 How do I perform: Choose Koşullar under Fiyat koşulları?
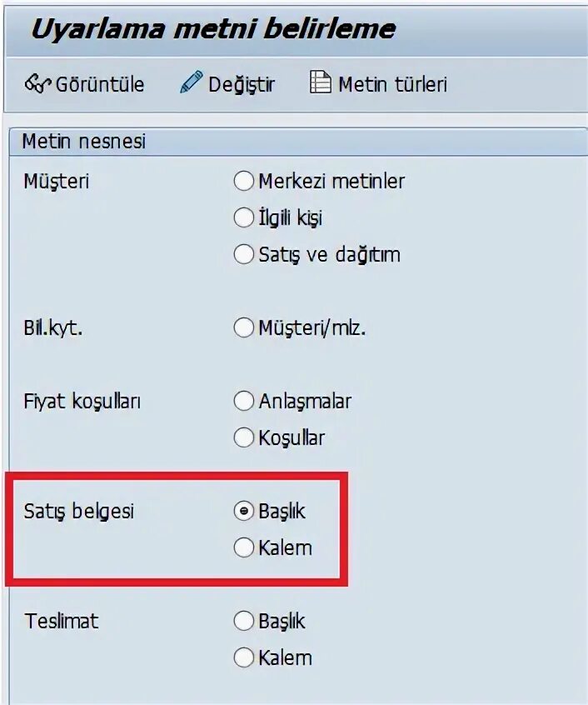(243, 437)
